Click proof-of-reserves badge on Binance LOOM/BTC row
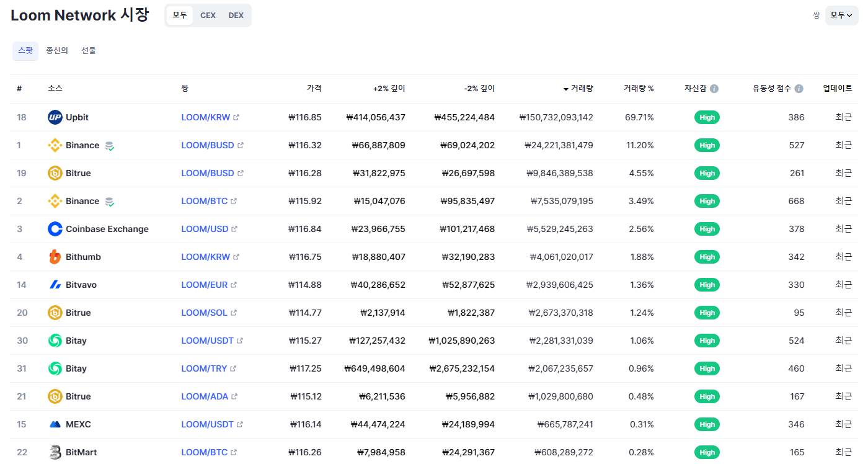This screenshot has width=868, height=464. [x=110, y=202]
